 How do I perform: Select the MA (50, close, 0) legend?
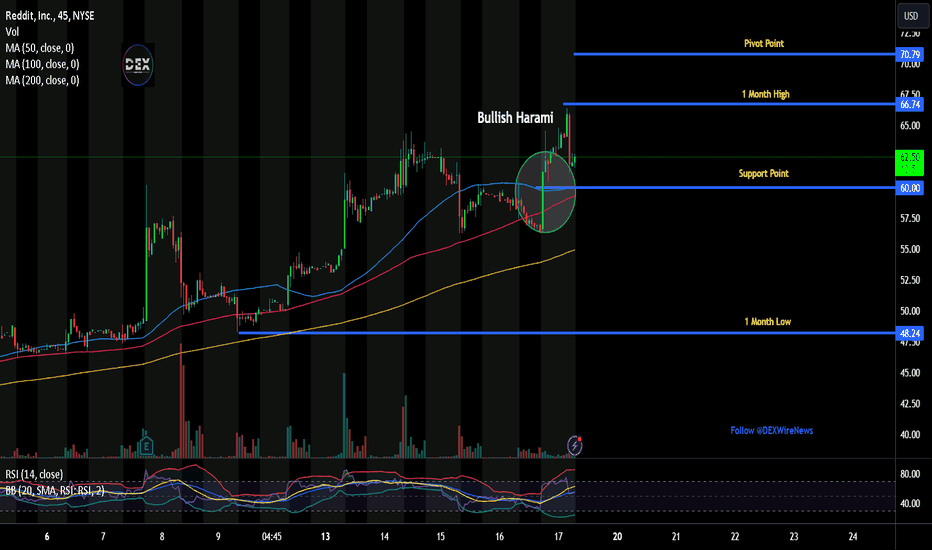click(x=40, y=48)
